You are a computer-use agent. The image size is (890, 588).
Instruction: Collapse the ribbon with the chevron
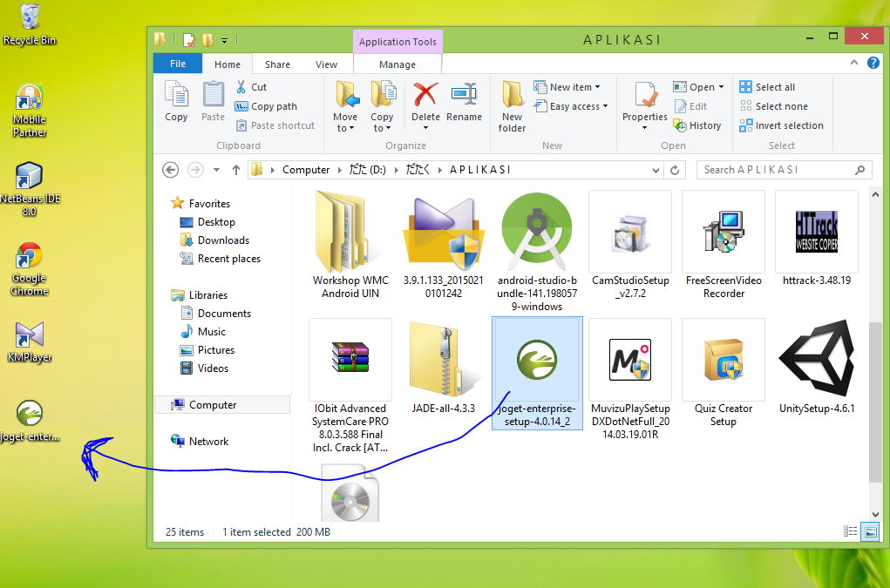click(854, 63)
